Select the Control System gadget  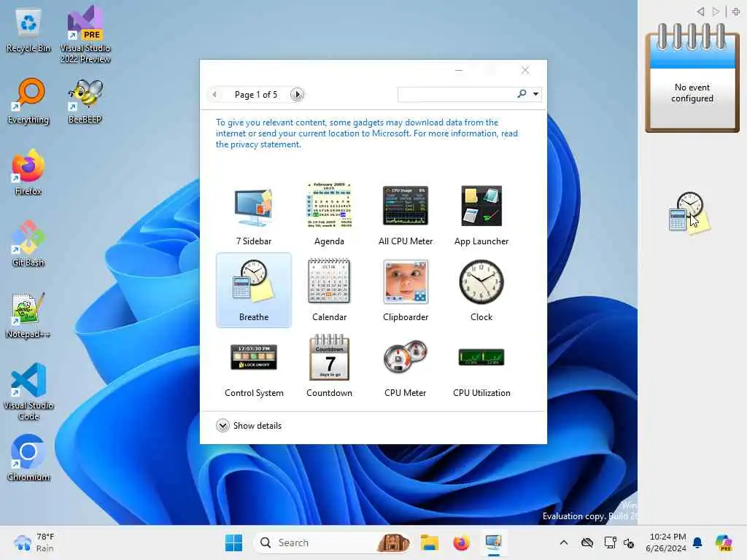coord(253,357)
